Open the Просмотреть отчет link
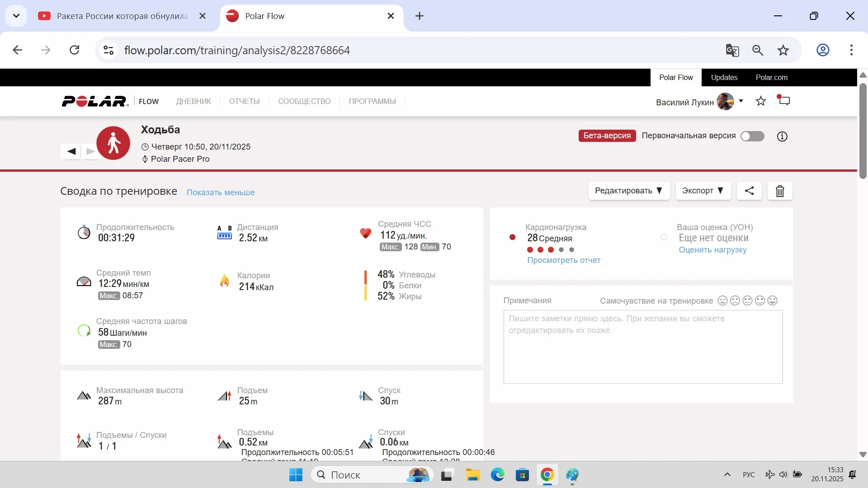Viewport: 868px width, 488px height. 564,260
